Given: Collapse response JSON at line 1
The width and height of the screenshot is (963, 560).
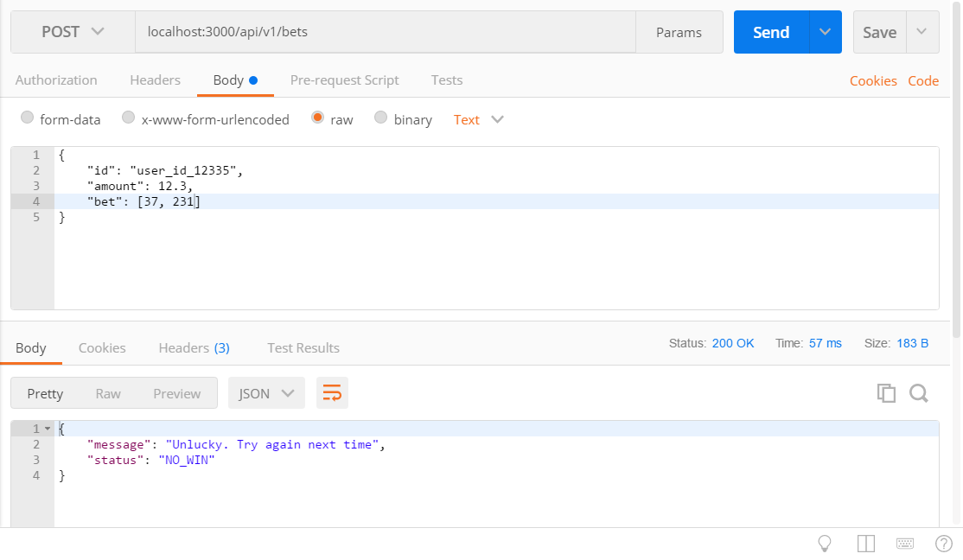Looking at the screenshot, I should [48, 429].
